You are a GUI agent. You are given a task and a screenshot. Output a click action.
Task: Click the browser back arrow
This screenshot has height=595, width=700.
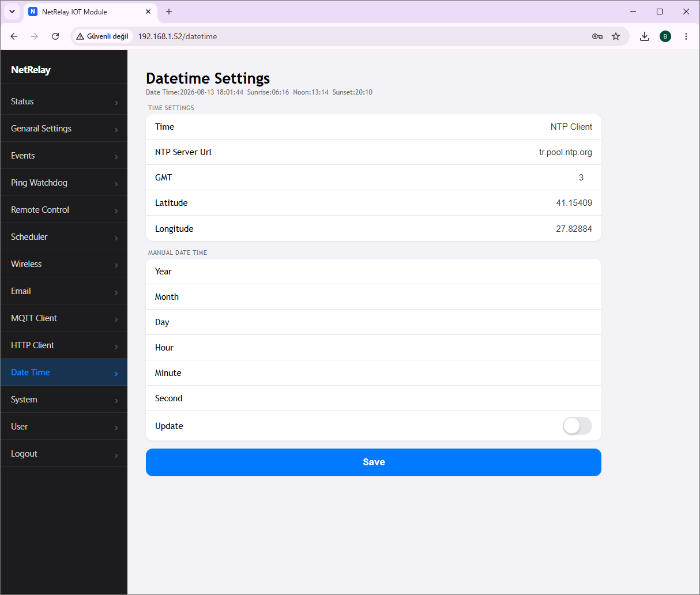coord(14,36)
